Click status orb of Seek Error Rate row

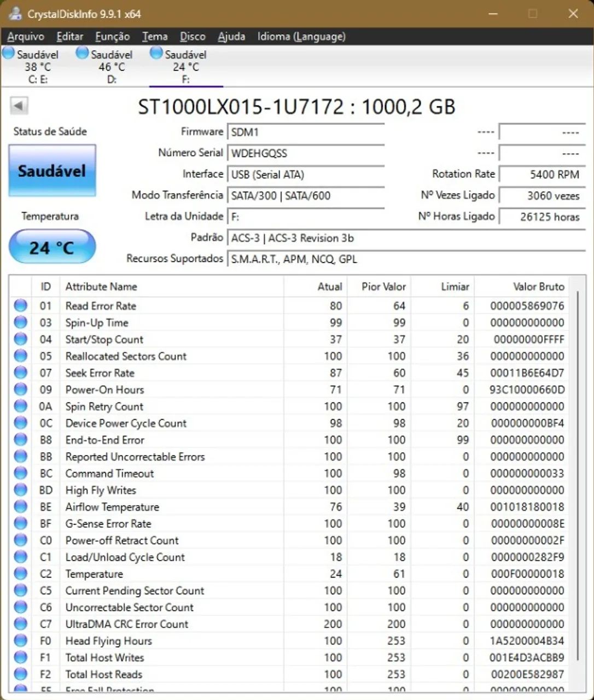[x=21, y=373]
